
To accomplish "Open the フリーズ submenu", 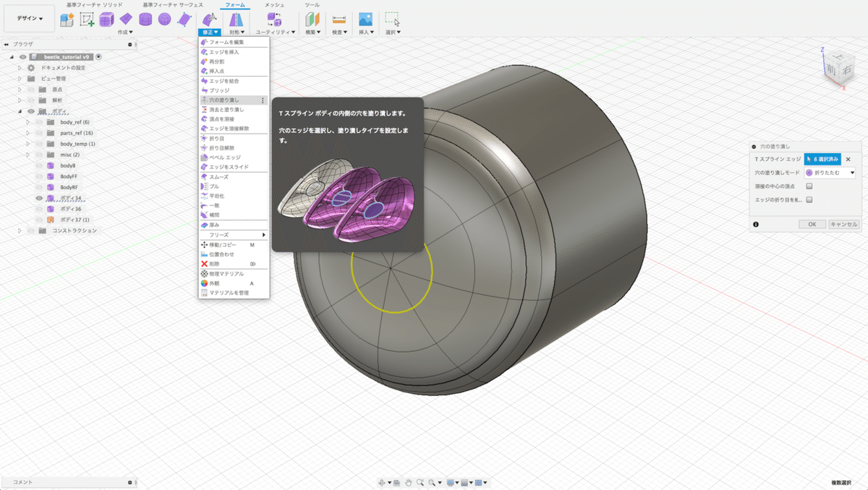I will tap(234, 235).
